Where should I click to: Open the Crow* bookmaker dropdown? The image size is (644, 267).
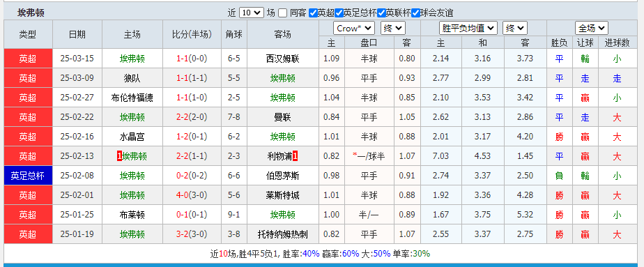point(354,29)
